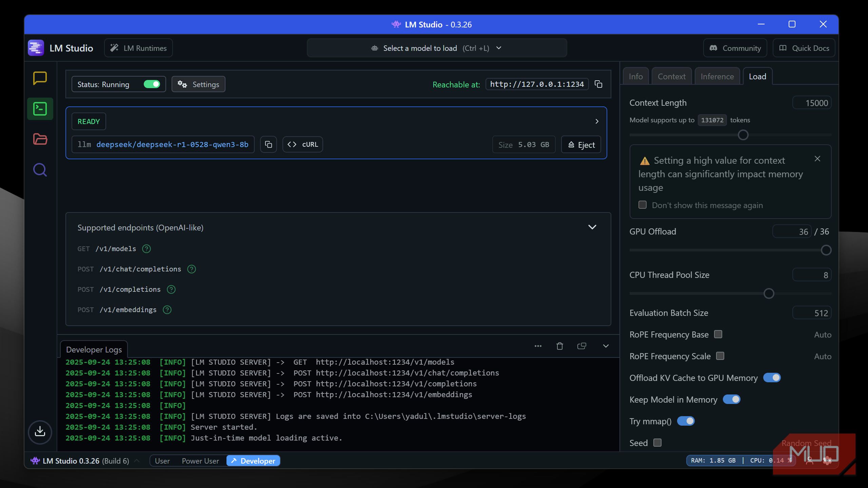Open the My Models folder icon in the sidebar
Screen dimensions: 868x488
tap(40, 139)
